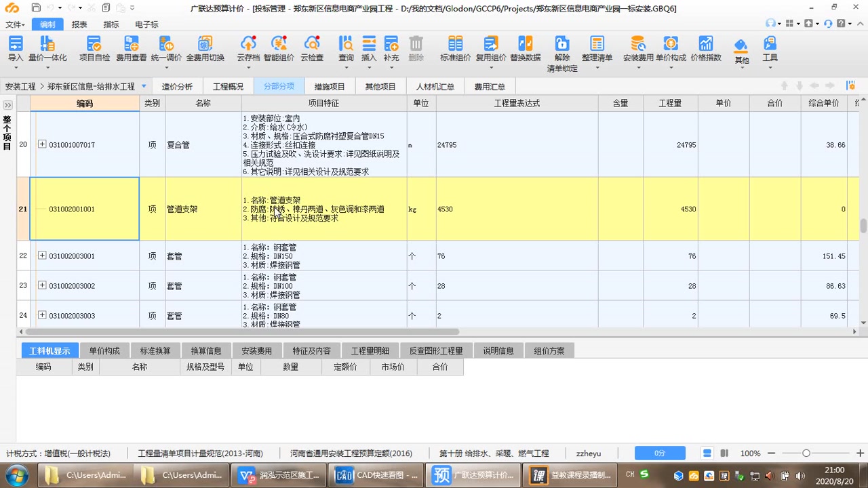Click horizontal scrollbar of the table
The image size is (868, 488).
(242, 331)
